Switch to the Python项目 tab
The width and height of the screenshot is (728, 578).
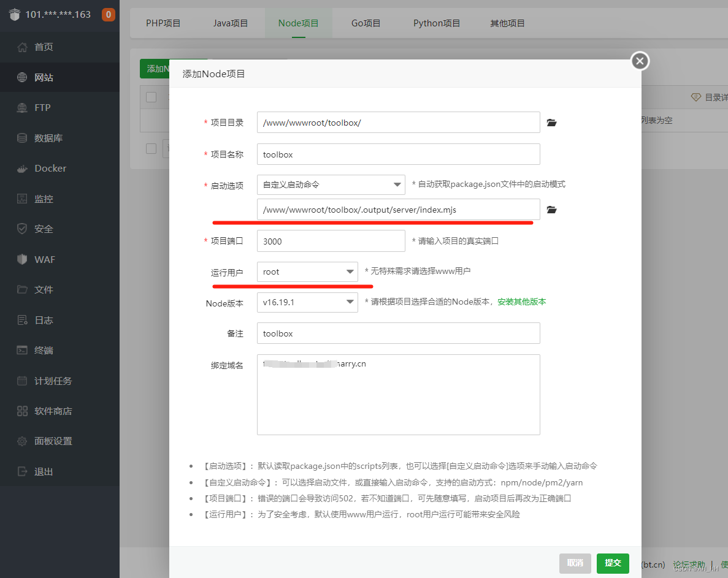pos(437,23)
